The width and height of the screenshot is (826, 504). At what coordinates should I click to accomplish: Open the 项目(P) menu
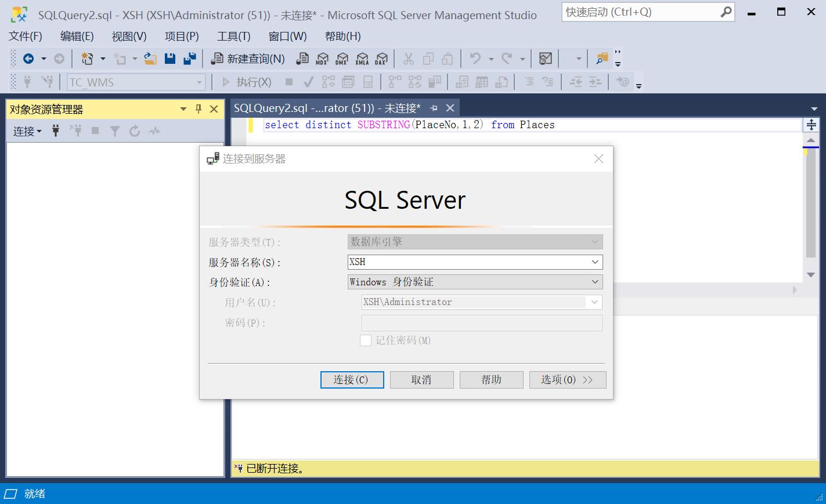point(182,36)
